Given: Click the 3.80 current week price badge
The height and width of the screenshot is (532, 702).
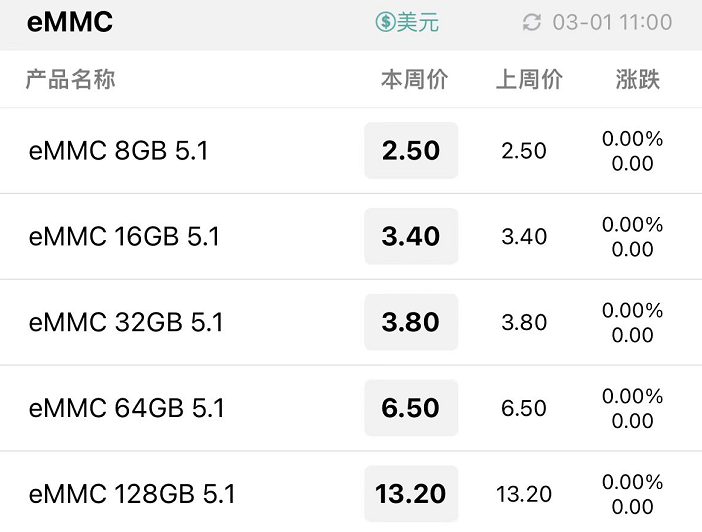Looking at the screenshot, I should click(x=411, y=322).
